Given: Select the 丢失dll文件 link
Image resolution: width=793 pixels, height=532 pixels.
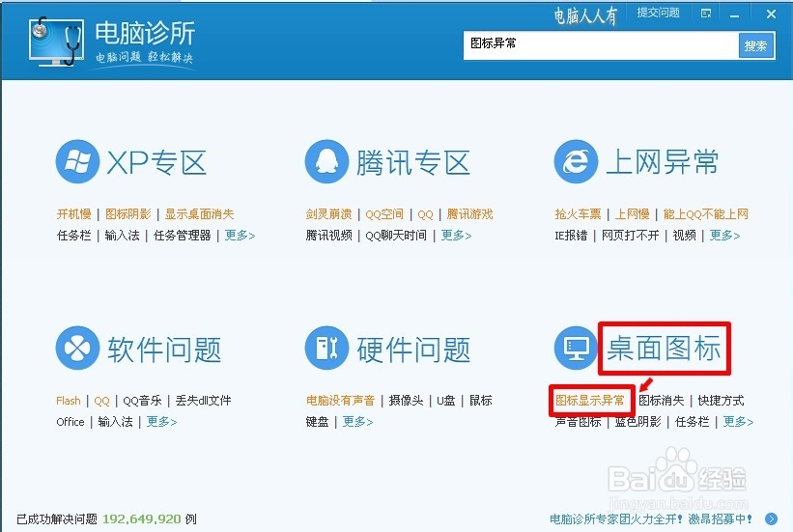Looking at the screenshot, I should point(203,401).
